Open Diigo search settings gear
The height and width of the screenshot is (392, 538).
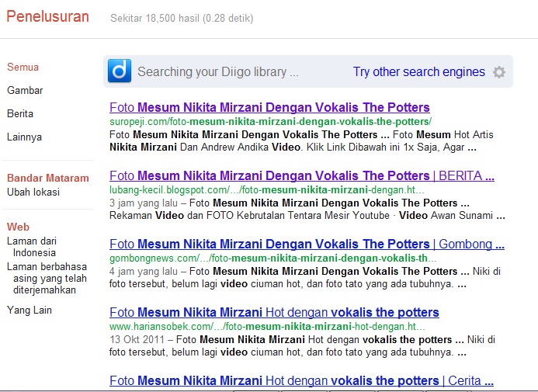[499, 72]
